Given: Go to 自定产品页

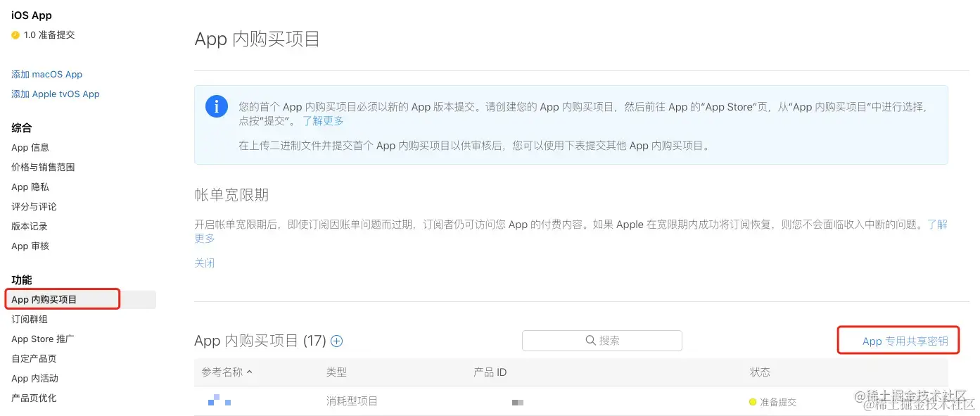Looking at the screenshot, I should point(34,358).
